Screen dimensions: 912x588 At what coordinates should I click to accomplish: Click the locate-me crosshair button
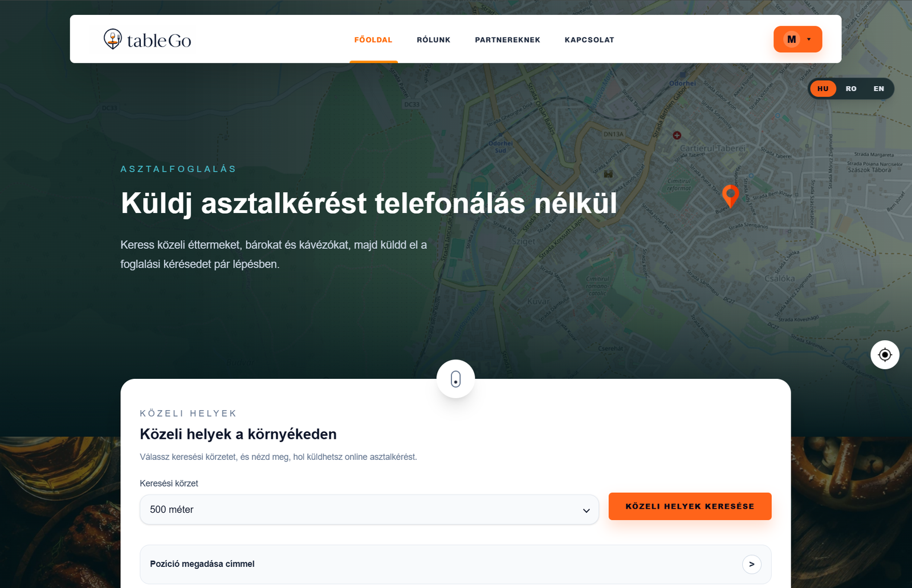[885, 354]
